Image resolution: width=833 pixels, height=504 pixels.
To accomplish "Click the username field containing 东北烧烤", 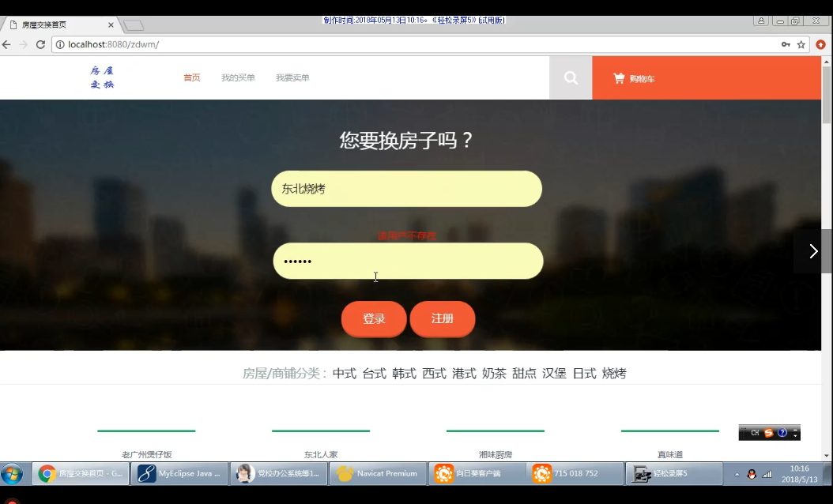I will (406, 189).
